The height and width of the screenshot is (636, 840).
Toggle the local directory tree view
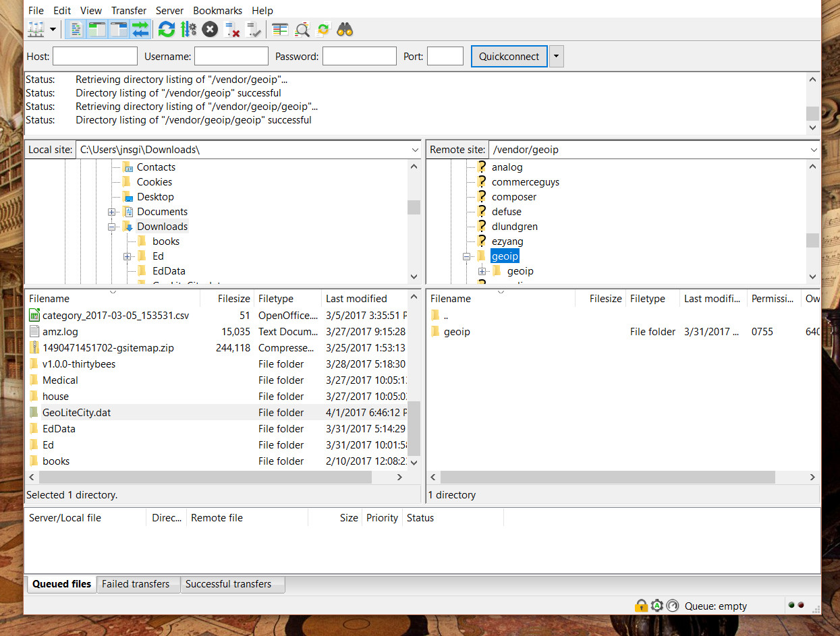click(97, 30)
